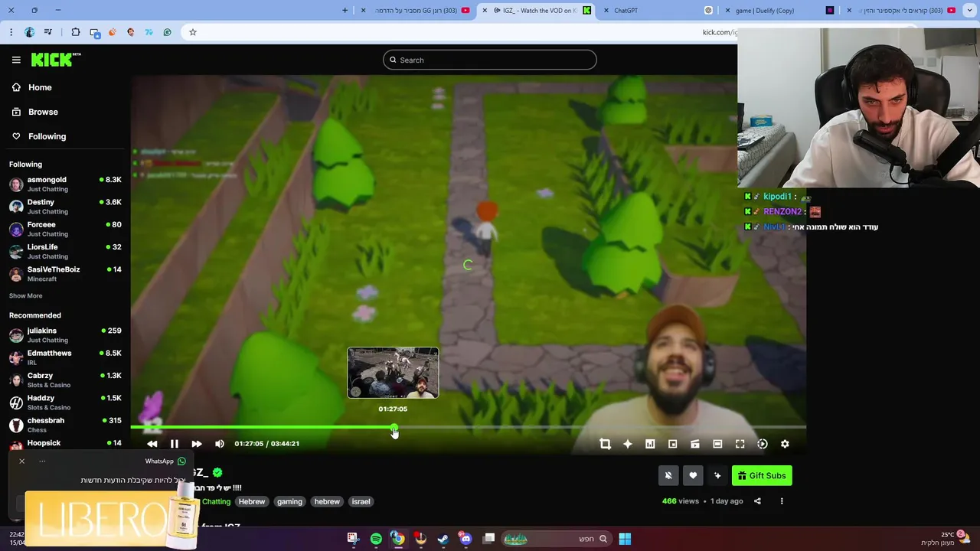Open the Windows Start menu
This screenshot has height=551, width=980.
tap(625, 539)
